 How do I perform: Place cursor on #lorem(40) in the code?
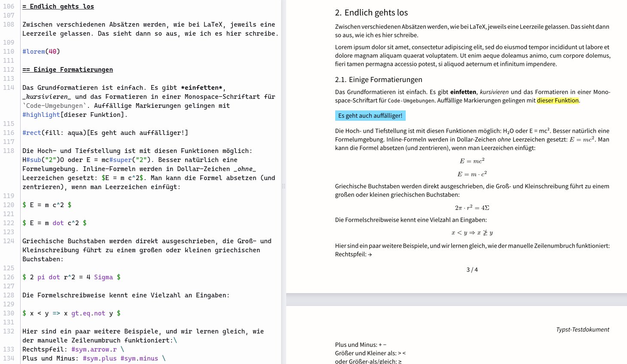coord(41,52)
